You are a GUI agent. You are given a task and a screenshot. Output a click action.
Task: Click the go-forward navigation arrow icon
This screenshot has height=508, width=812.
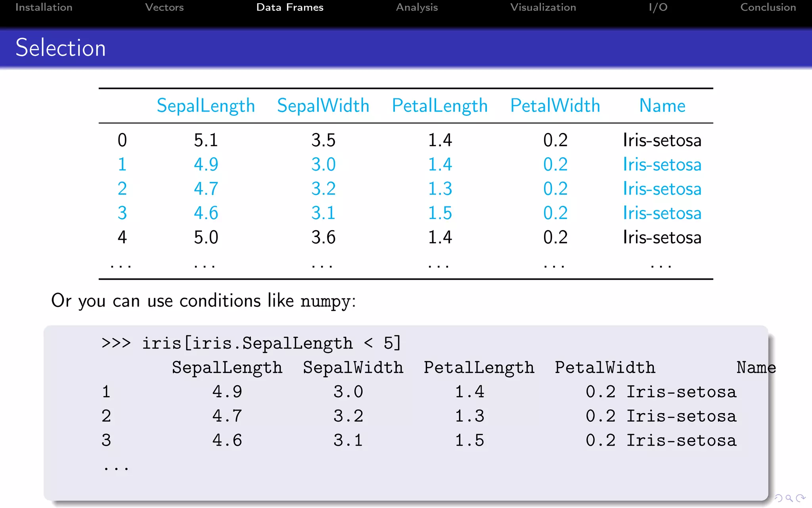[x=801, y=498]
